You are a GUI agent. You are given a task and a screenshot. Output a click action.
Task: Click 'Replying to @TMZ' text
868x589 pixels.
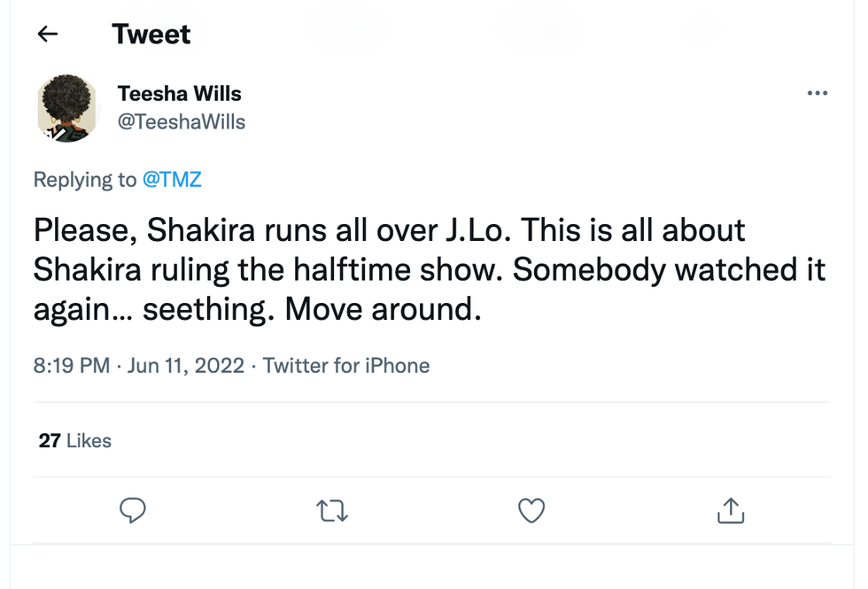117,179
